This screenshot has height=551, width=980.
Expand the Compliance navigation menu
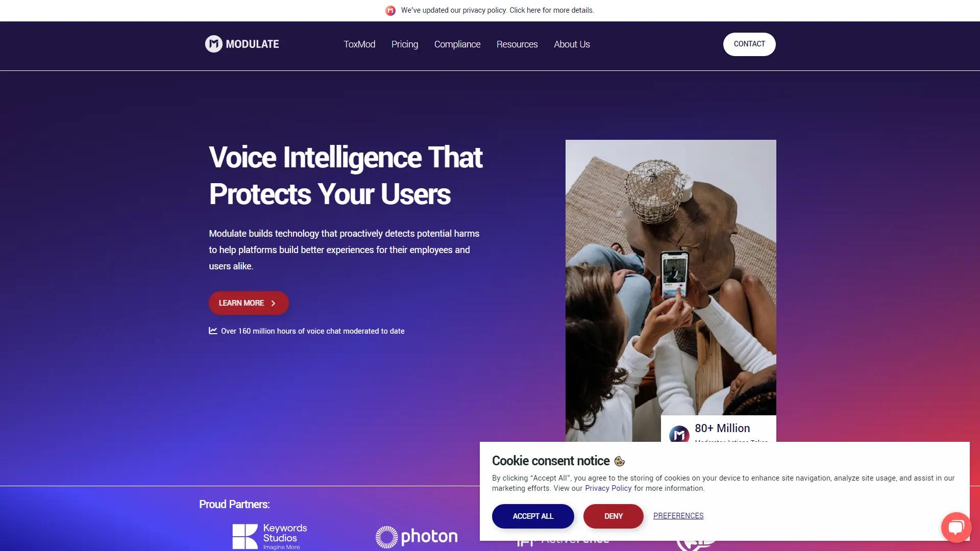(x=457, y=44)
